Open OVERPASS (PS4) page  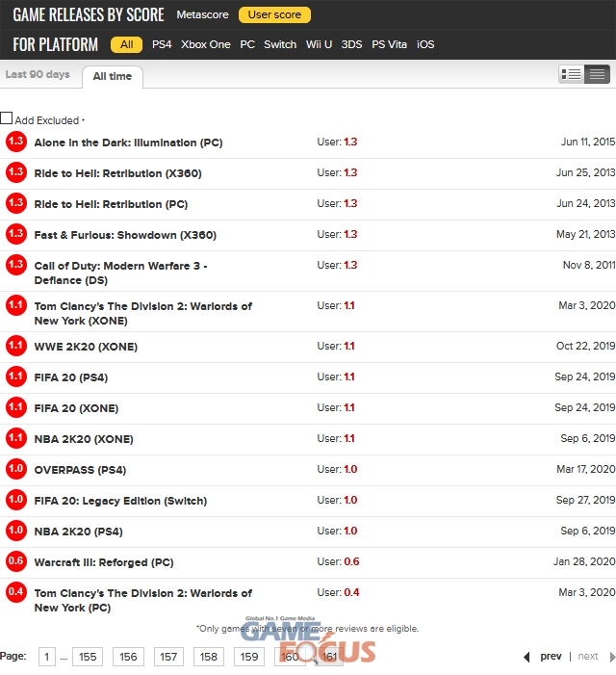pyautogui.click(x=80, y=470)
